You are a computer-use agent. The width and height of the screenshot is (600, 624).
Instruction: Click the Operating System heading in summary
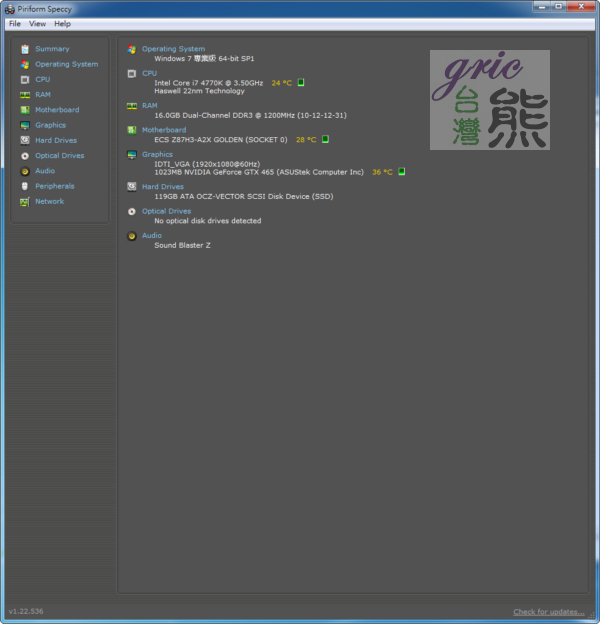[x=173, y=49]
